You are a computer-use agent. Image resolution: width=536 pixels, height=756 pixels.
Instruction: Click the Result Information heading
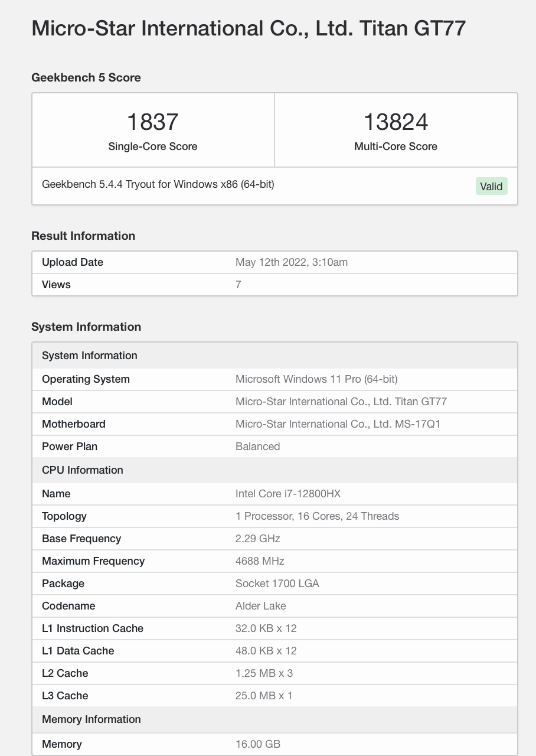tap(83, 236)
